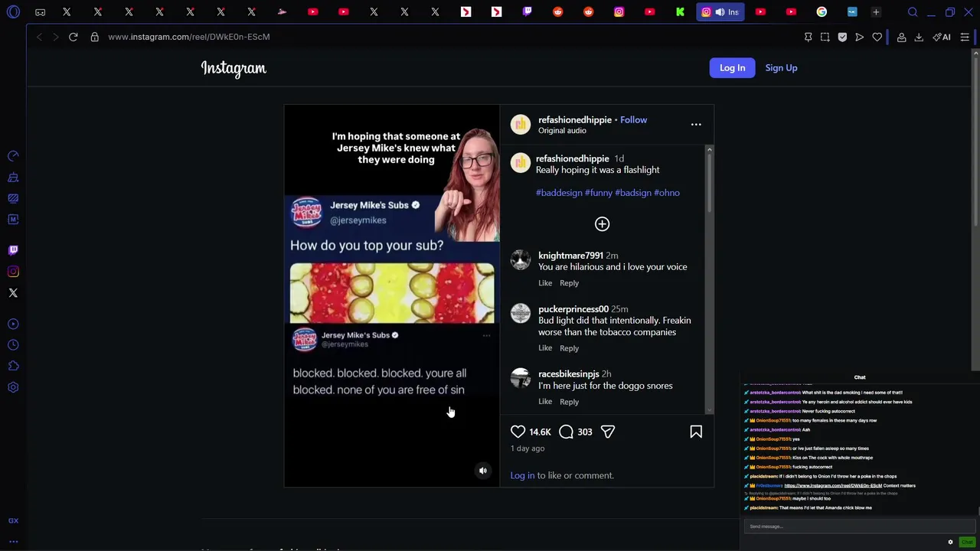Select the active Instagram tab labeled Ins
Image resolution: width=980 pixels, height=551 pixels.
[720, 12]
